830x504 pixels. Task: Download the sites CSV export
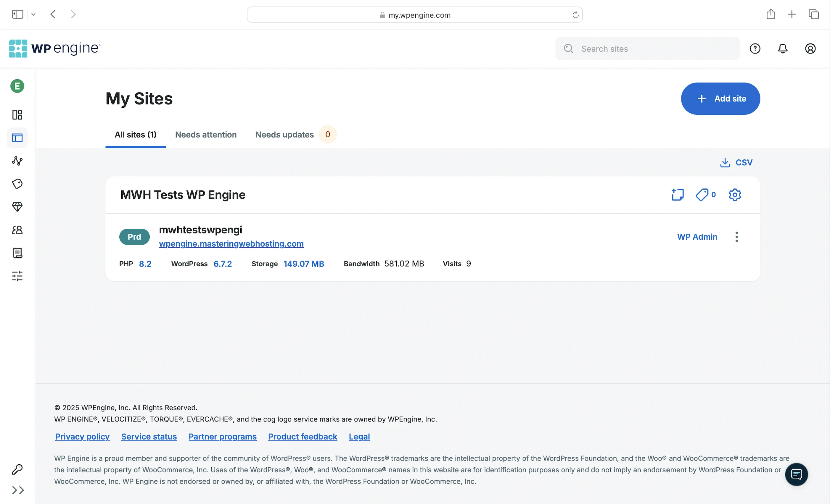pyautogui.click(x=736, y=163)
